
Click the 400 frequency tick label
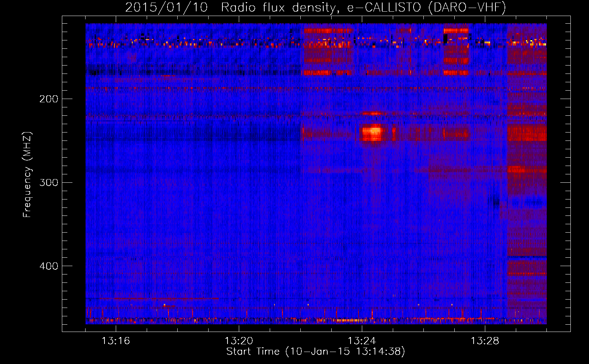(49, 266)
